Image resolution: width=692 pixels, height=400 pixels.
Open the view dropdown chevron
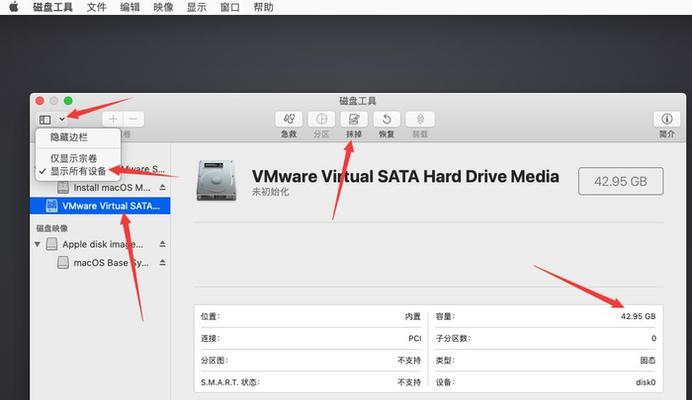[62, 119]
